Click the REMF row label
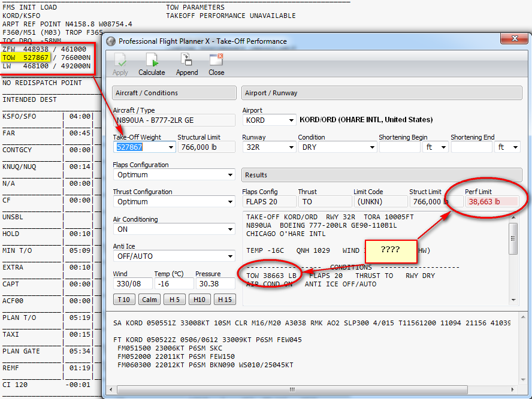532x399 pixels. click(x=11, y=368)
